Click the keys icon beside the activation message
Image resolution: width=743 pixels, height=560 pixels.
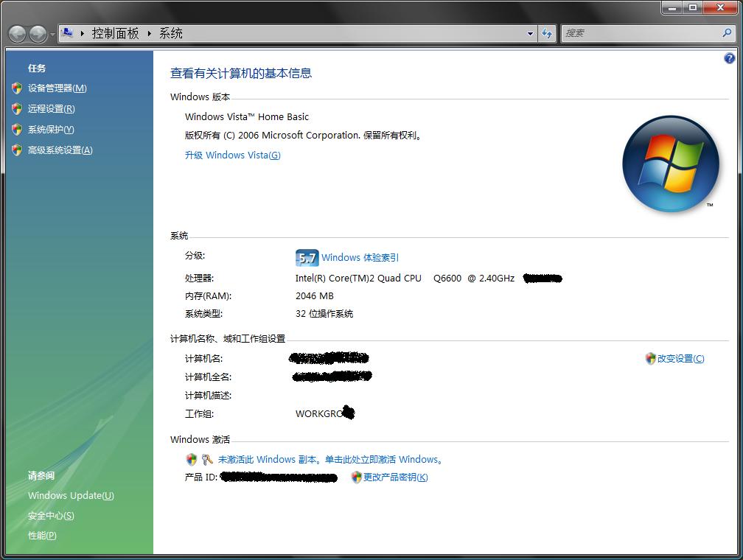point(207,460)
